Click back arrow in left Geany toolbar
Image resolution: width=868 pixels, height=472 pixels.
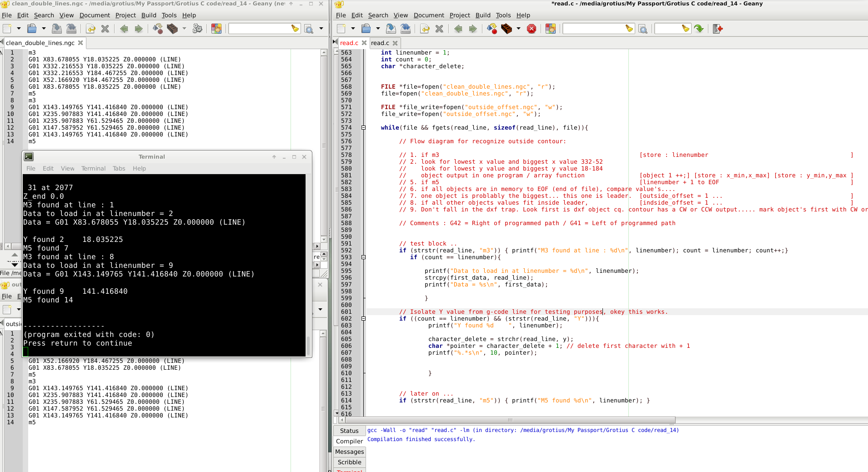(124, 29)
